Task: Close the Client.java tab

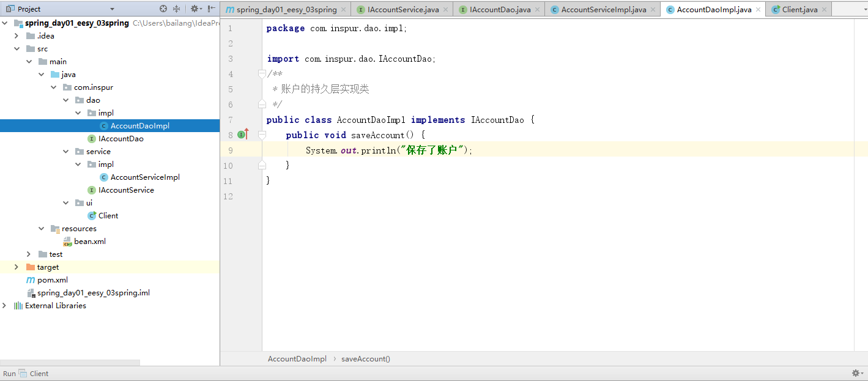Action: point(825,10)
